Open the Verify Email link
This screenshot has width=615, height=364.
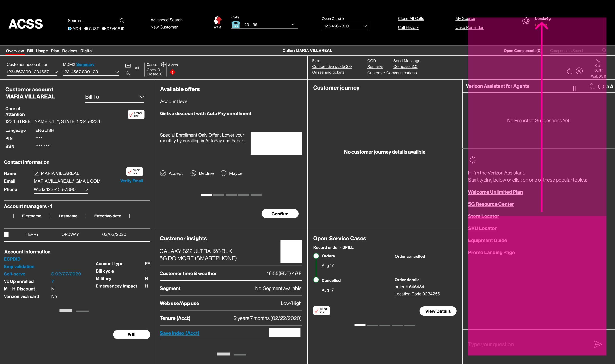[131, 181]
